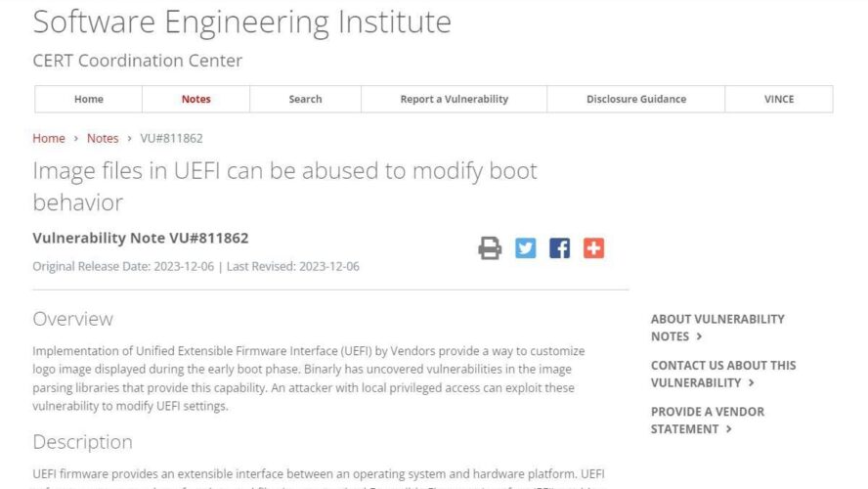Click the chevron after About Vulnerability Notes
The height and width of the screenshot is (489, 868).
[x=699, y=336]
